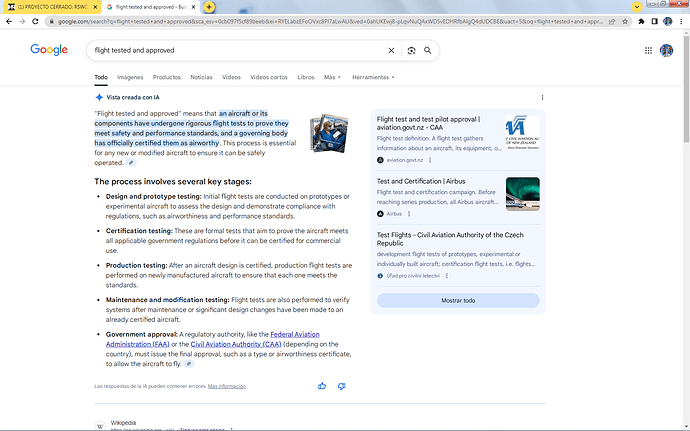This screenshot has width=690, height=431.
Task: Expand the Herramientas dropdown
Action: [373, 77]
